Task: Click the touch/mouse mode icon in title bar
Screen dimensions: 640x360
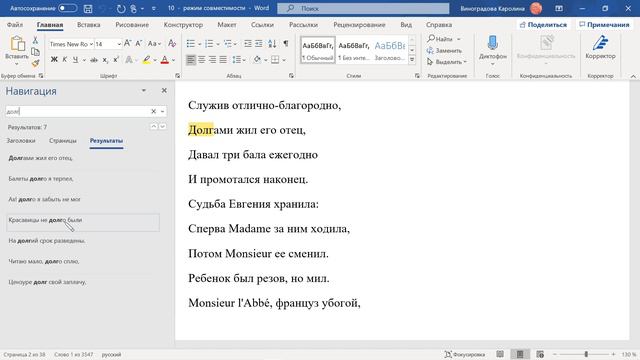Action: (x=133, y=8)
